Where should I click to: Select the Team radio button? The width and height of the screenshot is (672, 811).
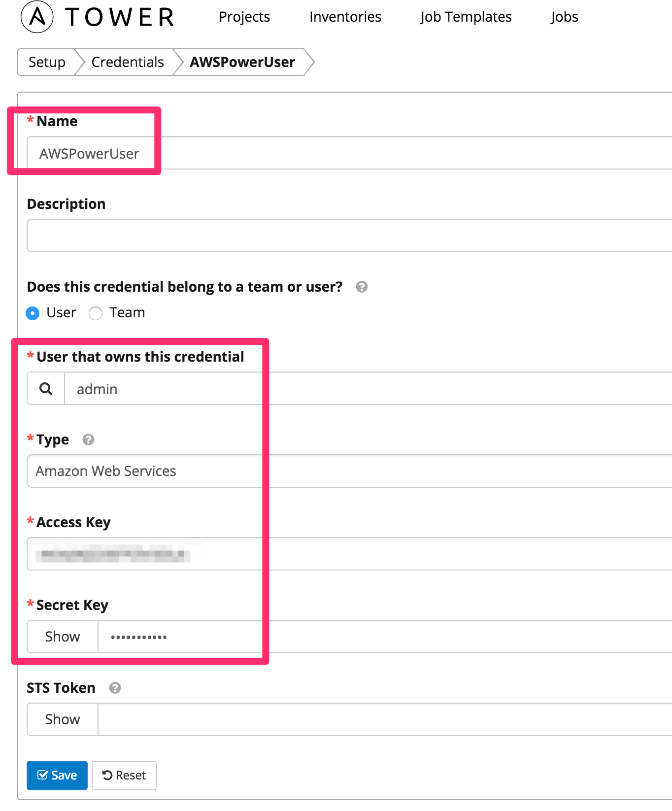[x=96, y=313]
